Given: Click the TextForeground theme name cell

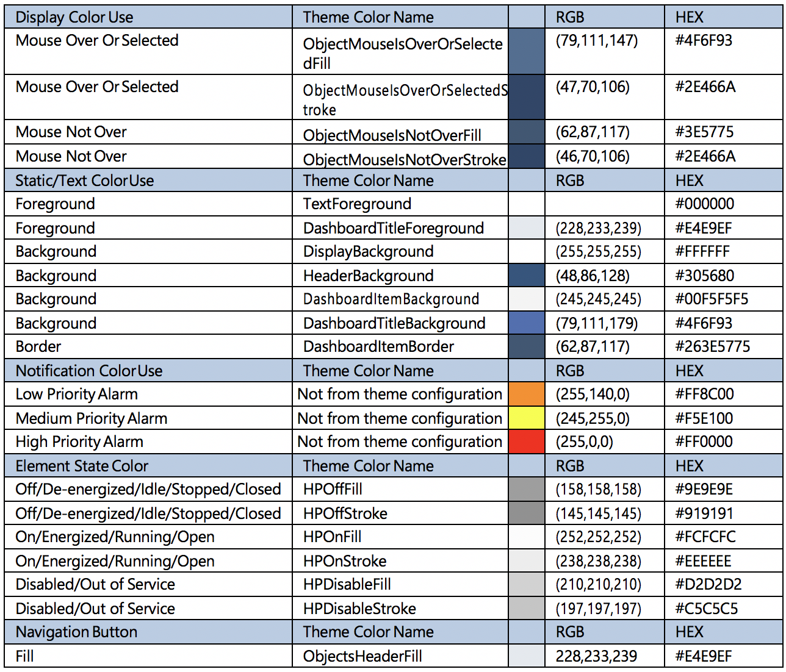Looking at the screenshot, I should pyautogui.click(x=357, y=204).
